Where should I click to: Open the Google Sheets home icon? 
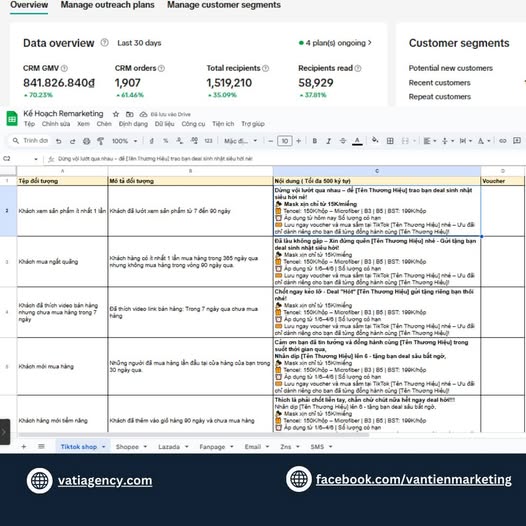(12, 118)
